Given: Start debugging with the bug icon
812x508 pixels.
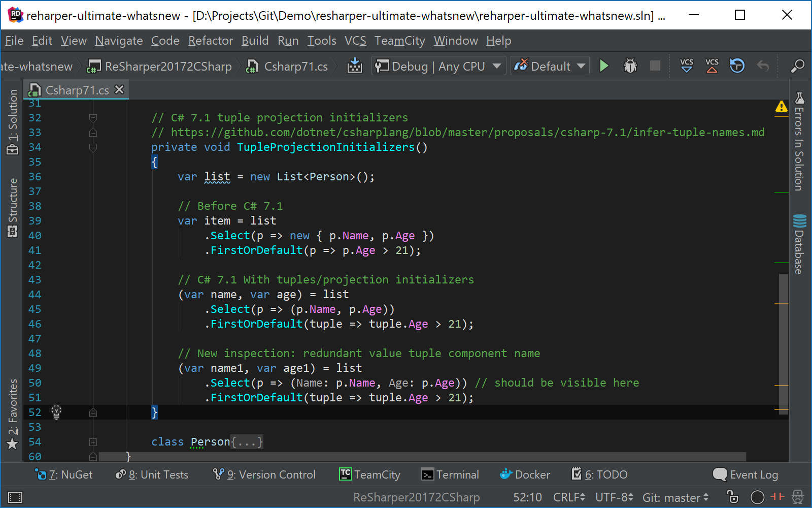Looking at the screenshot, I should 630,66.
